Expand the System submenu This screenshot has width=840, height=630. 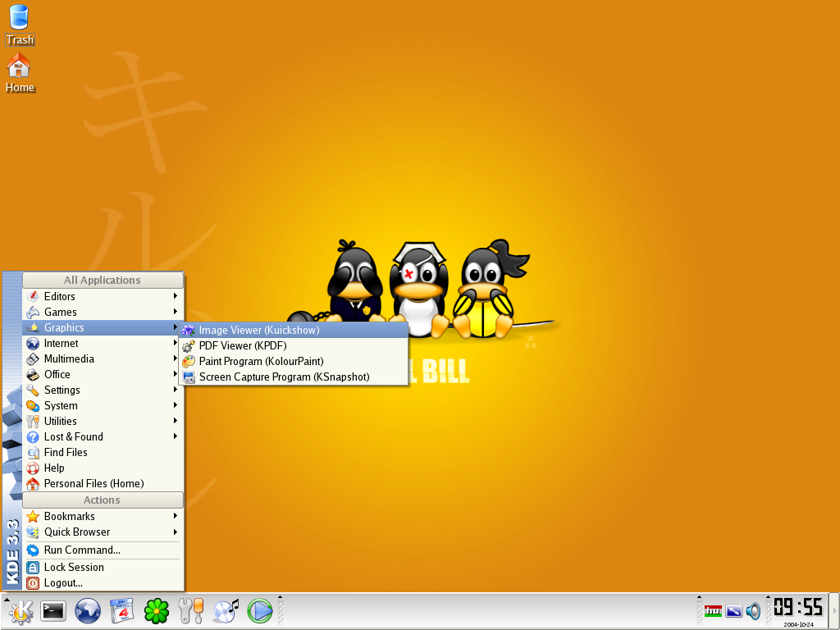[103, 405]
